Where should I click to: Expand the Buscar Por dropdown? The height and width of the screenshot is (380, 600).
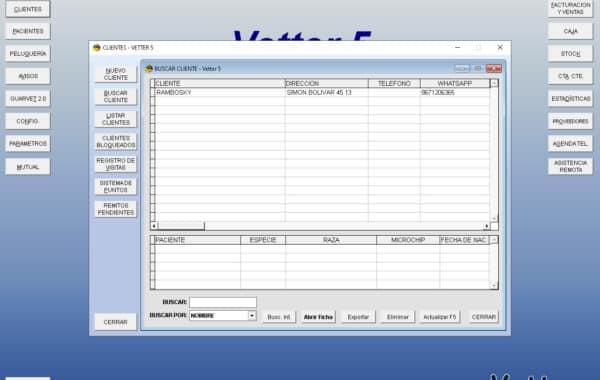pos(252,316)
